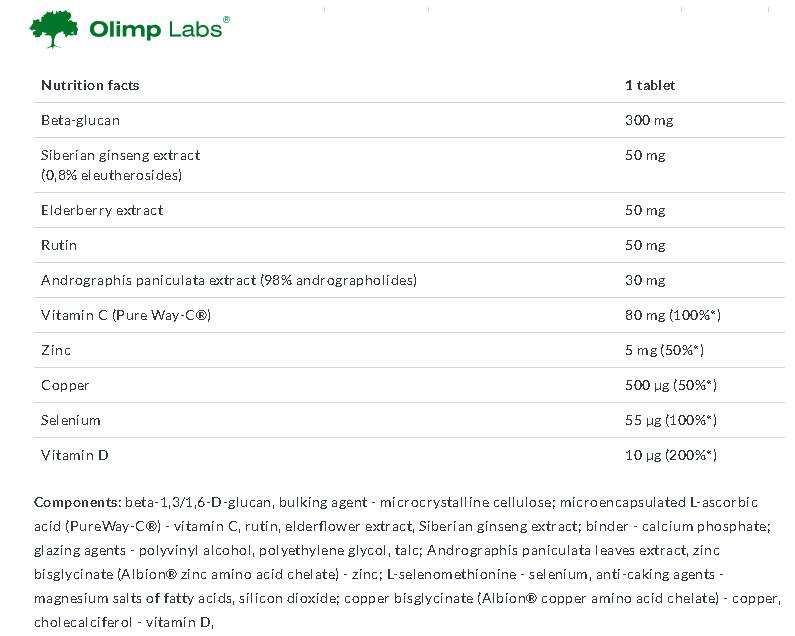Click the 300 mg Beta-glucan value

pos(649,120)
